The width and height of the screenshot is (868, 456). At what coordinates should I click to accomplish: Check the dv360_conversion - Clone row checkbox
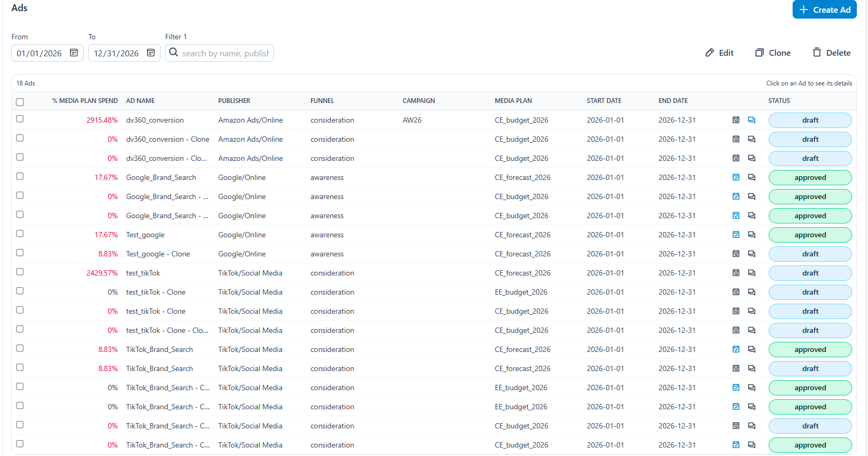click(20, 138)
